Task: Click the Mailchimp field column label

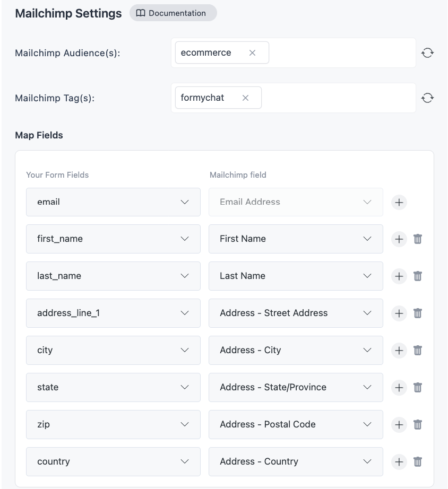Action: tap(238, 175)
